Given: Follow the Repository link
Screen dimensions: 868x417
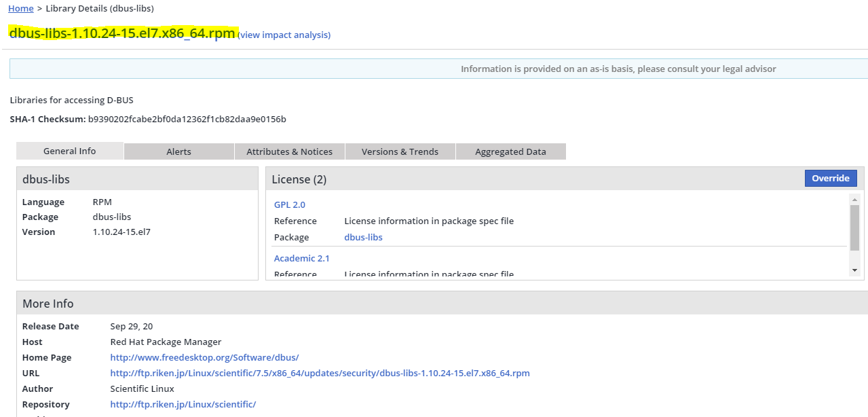Looking at the screenshot, I should (x=183, y=404).
